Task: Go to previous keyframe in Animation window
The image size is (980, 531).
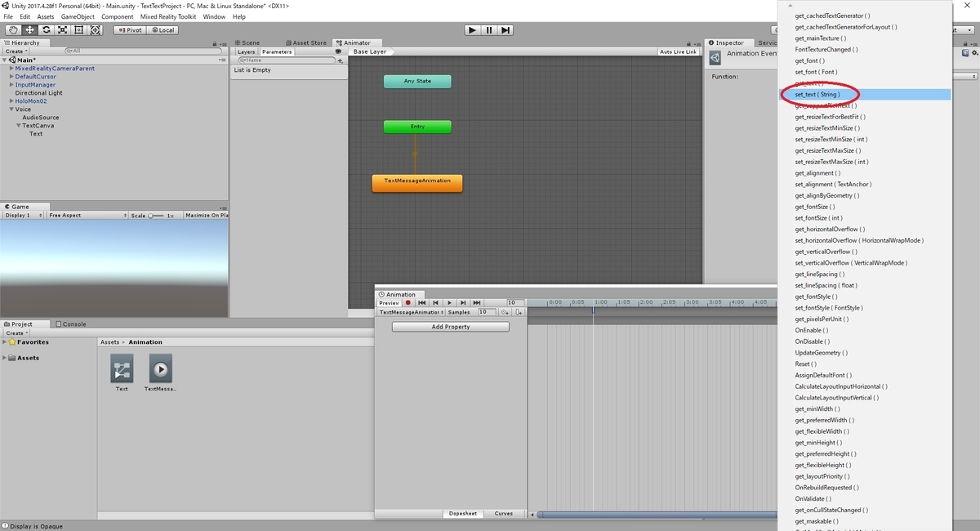Action: tap(435, 302)
